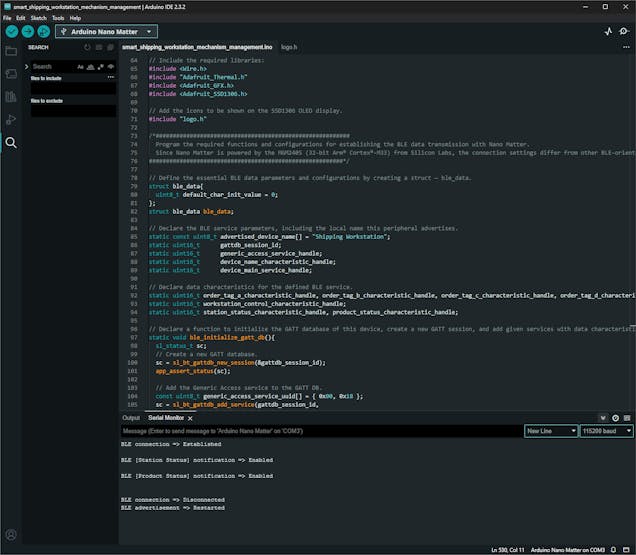The height and width of the screenshot is (555, 636).
Task: Toggle Match Case in the search box
Action: pos(81,66)
